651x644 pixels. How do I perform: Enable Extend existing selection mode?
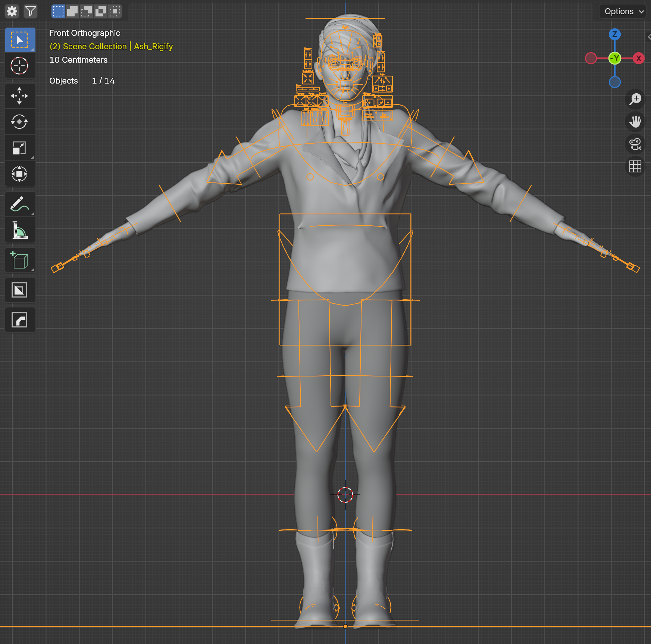72,11
